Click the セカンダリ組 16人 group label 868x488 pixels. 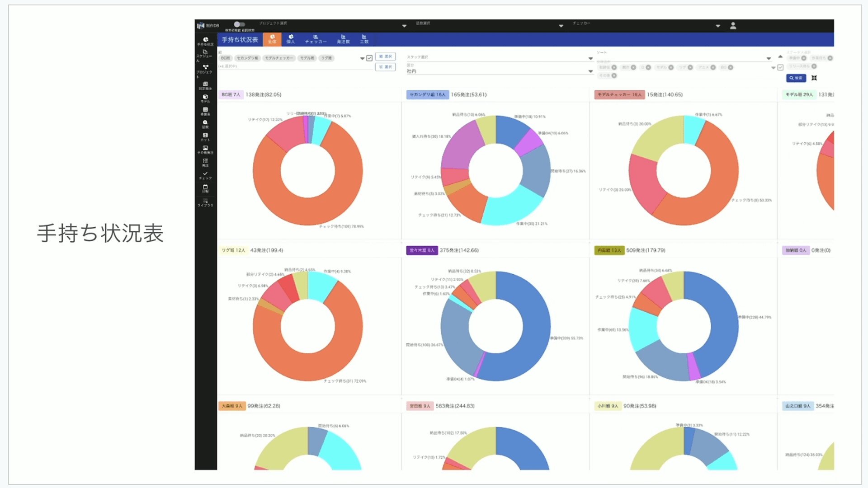pyautogui.click(x=427, y=95)
